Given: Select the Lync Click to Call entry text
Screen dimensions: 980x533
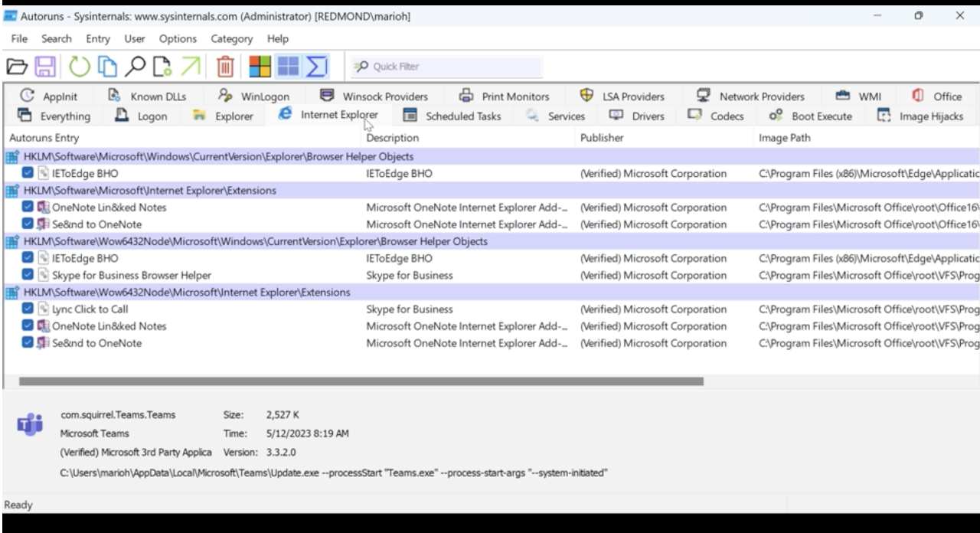Looking at the screenshot, I should 90,309.
